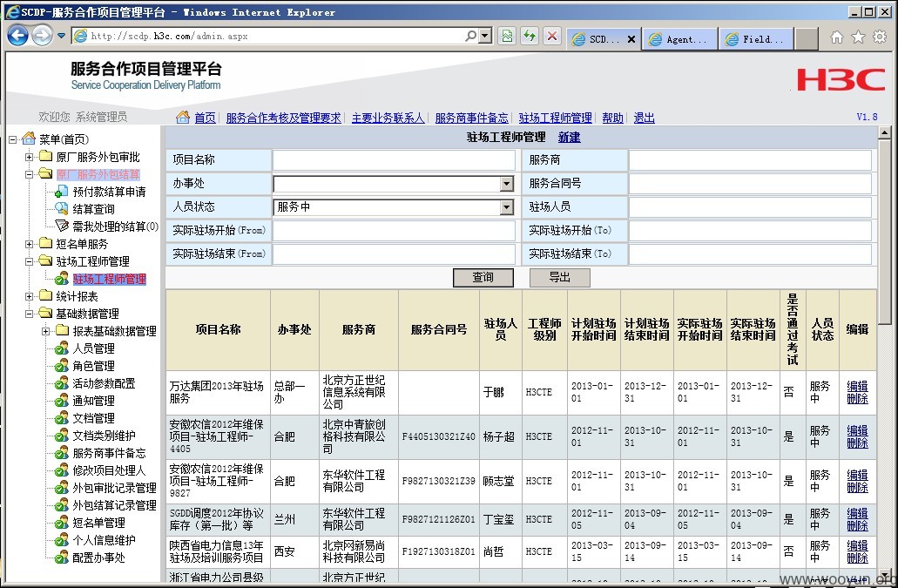Click into the 驻场人员 input field
The width and height of the screenshot is (898, 588).
point(750,207)
